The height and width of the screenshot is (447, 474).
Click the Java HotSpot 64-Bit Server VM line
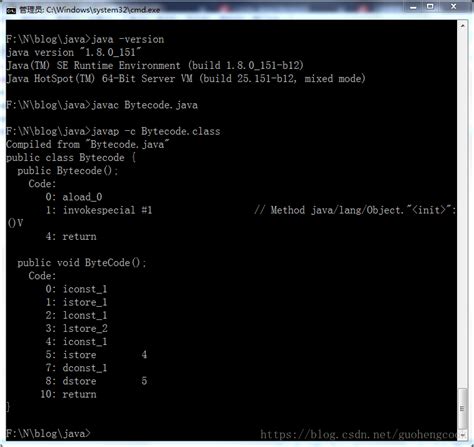(186, 79)
